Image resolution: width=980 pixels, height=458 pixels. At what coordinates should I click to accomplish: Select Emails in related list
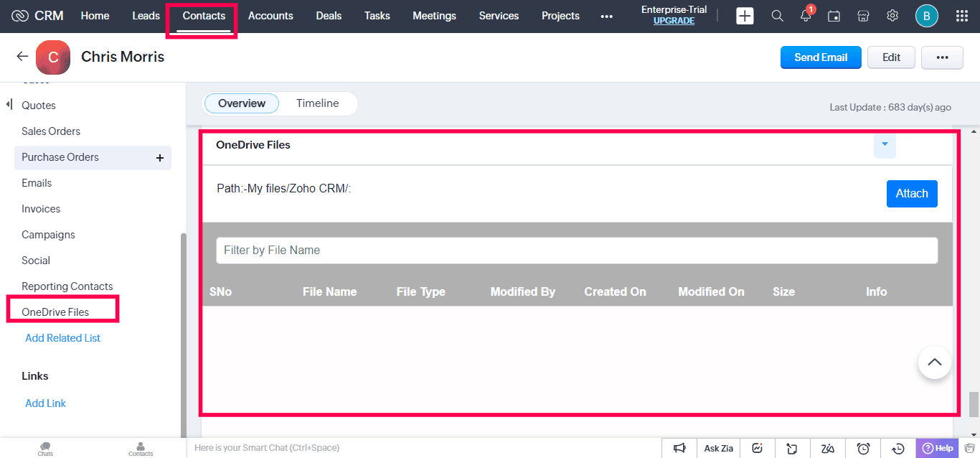point(37,183)
